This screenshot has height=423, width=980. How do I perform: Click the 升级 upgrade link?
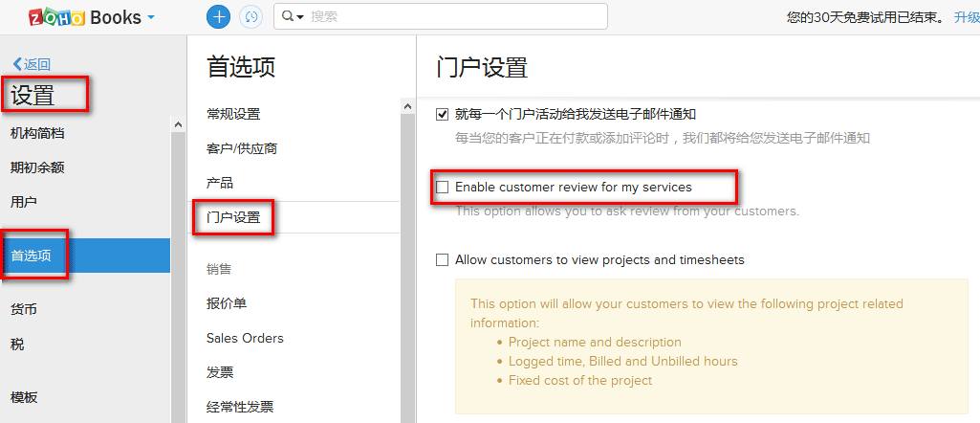coord(967,17)
